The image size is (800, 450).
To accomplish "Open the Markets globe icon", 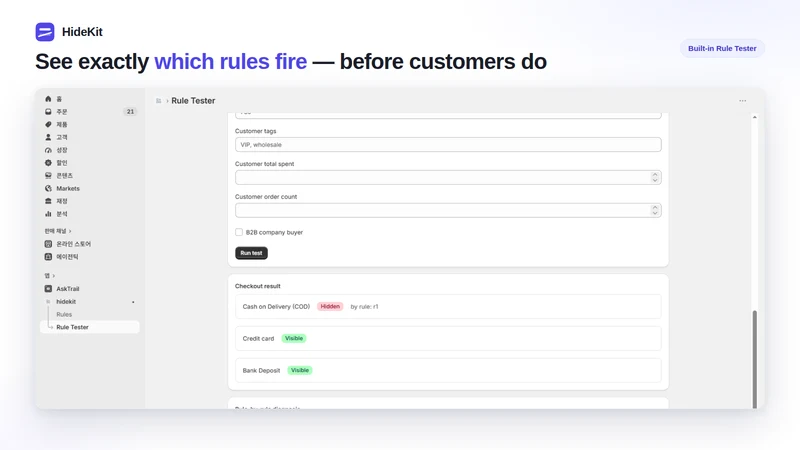I will (48, 188).
